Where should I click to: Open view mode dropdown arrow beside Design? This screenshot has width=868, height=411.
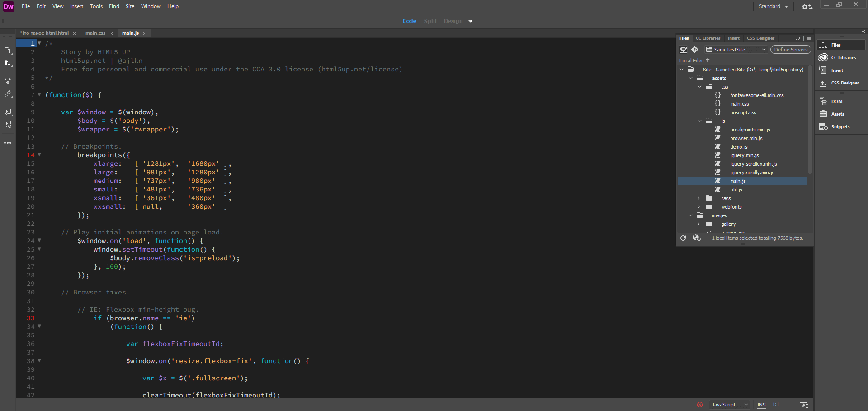470,21
